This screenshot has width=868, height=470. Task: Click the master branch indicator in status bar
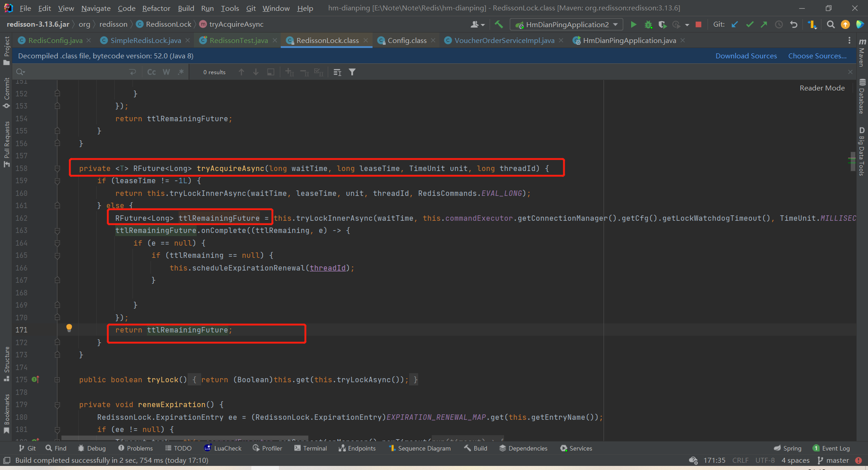(x=833, y=461)
